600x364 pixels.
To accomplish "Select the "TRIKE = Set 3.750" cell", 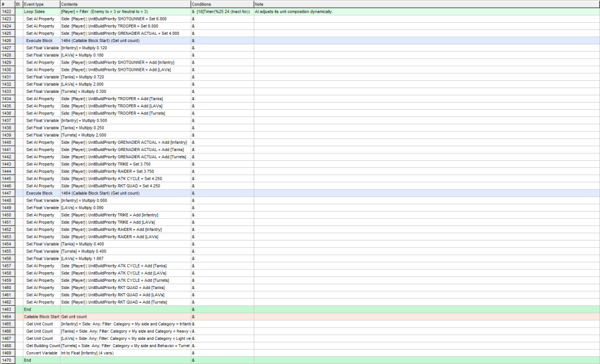I will click(125, 164).
